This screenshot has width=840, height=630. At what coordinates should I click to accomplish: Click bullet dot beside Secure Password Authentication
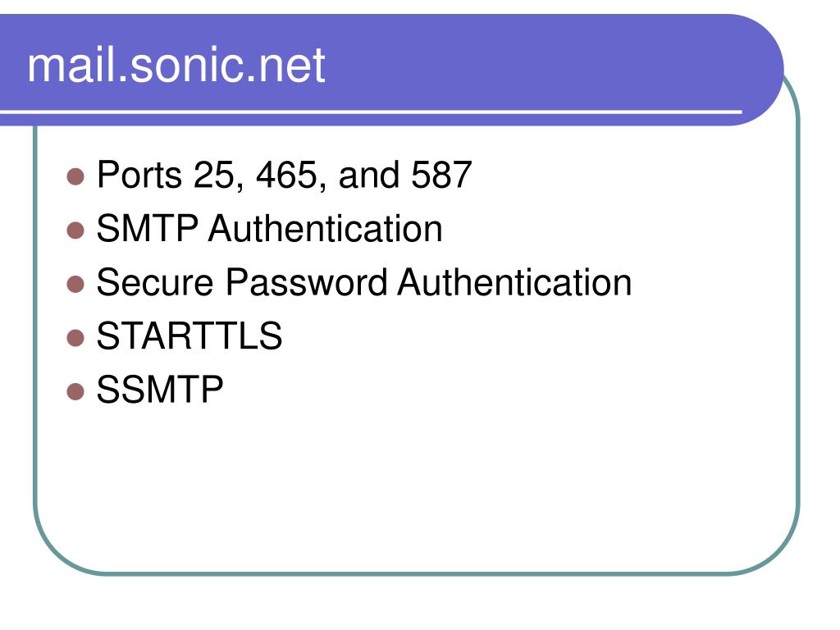[75, 284]
